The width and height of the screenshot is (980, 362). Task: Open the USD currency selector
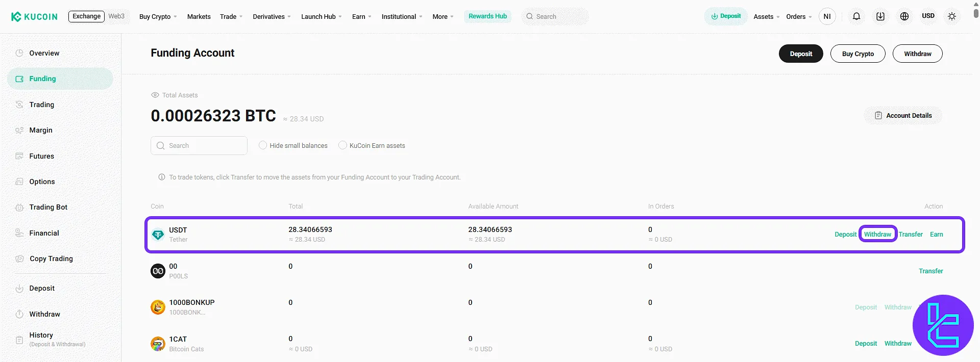(x=928, y=16)
